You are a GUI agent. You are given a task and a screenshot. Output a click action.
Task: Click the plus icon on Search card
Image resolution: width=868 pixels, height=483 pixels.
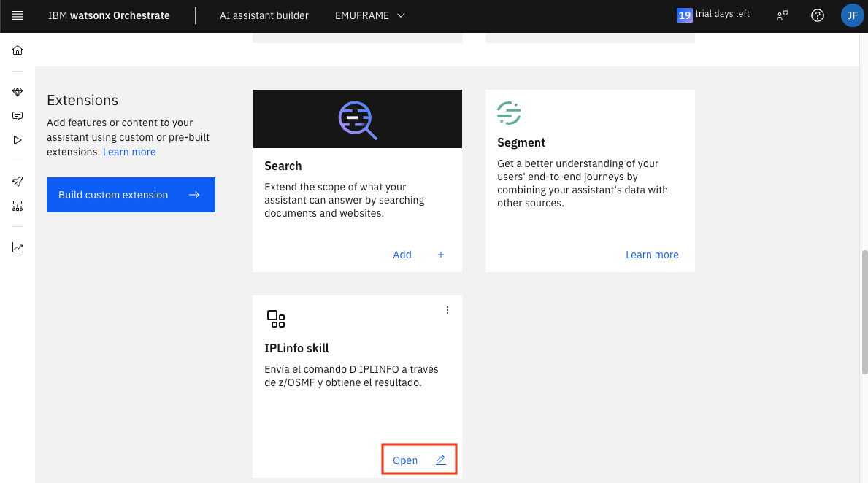point(441,255)
